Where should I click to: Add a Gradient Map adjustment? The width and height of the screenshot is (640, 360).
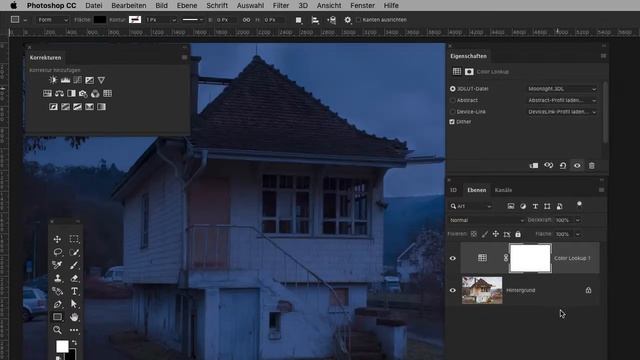101,107
